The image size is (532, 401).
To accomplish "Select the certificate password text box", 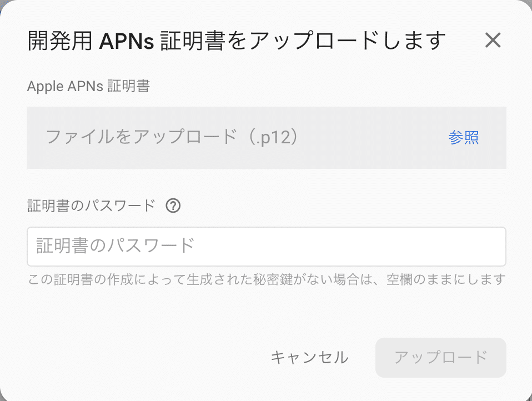I will (x=266, y=246).
